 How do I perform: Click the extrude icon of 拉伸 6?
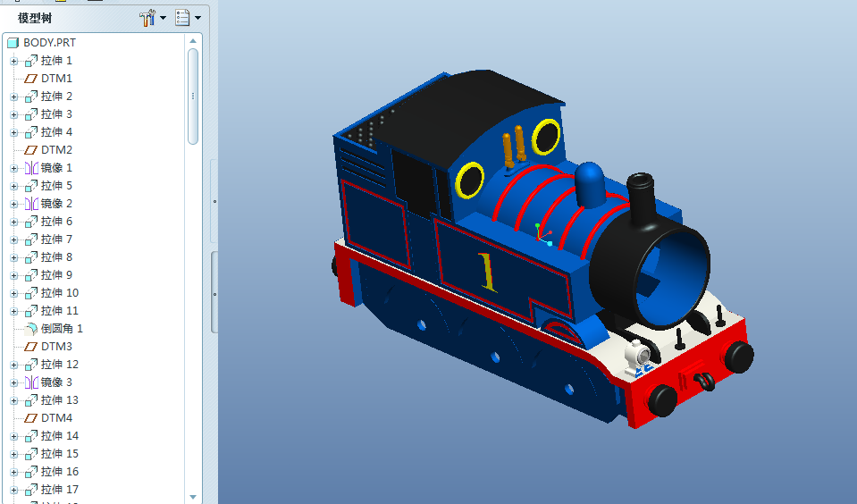tap(31, 222)
